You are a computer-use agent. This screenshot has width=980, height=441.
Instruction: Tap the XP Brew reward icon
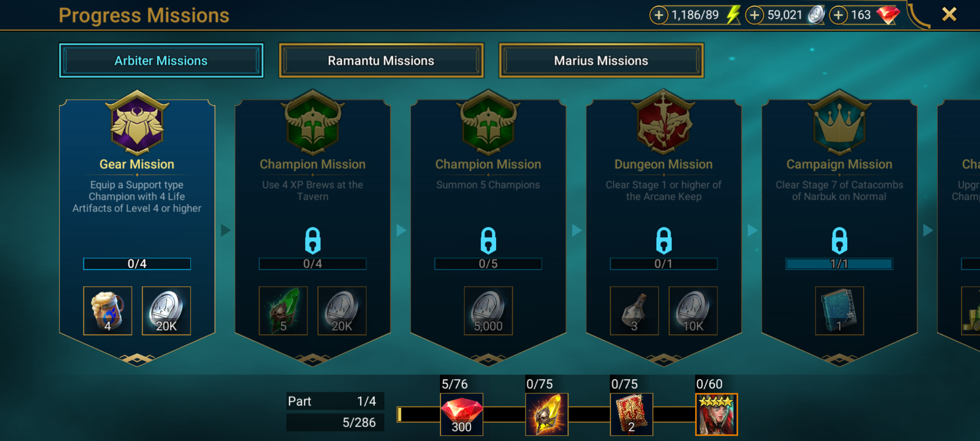(x=108, y=311)
